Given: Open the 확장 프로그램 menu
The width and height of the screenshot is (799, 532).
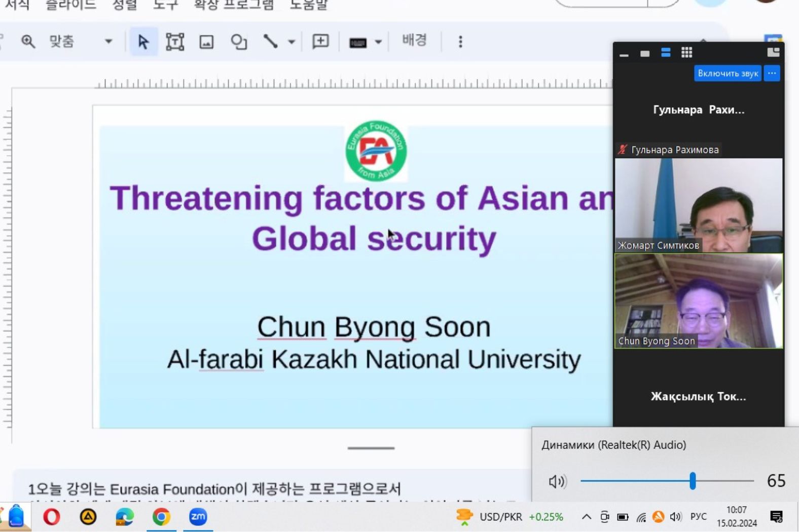Looking at the screenshot, I should (x=234, y=5).
